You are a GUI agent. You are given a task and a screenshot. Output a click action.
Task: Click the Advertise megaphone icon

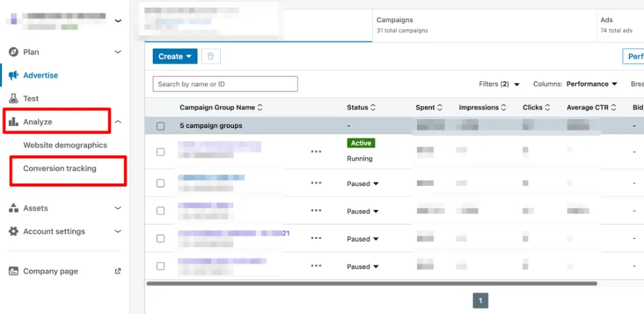pos(13,76)
